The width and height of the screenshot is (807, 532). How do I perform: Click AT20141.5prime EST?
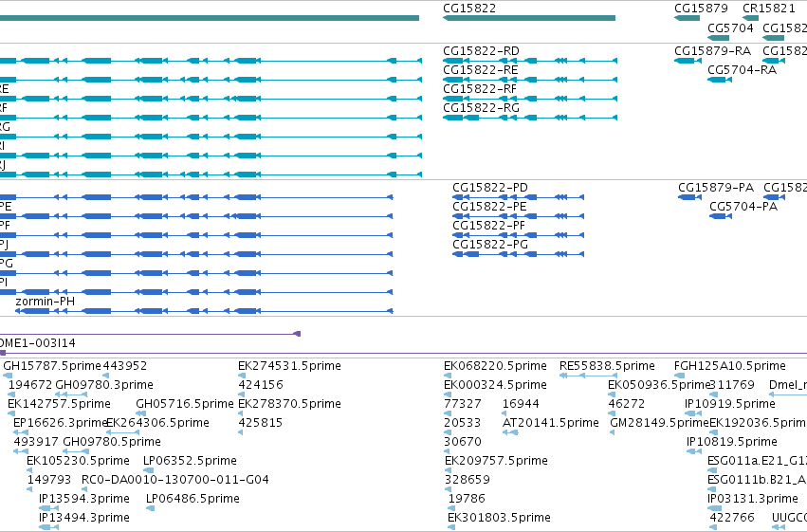tap(510, 432)
